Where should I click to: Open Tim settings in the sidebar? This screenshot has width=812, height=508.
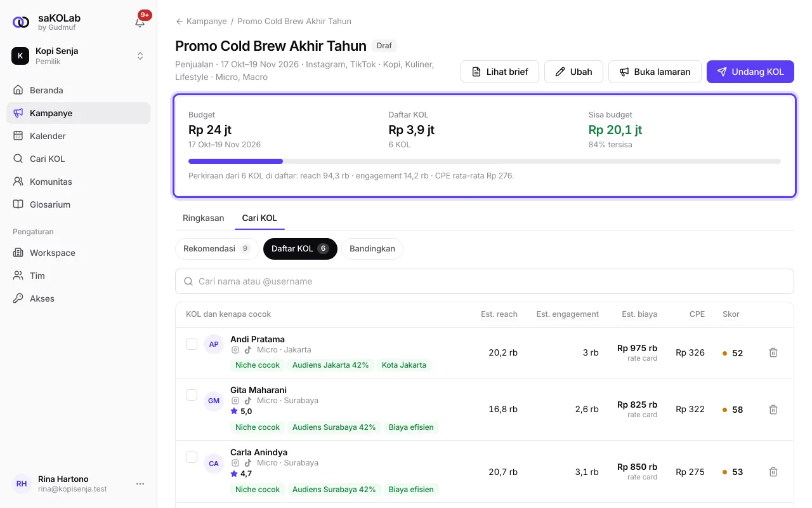[x=79, y=276]
